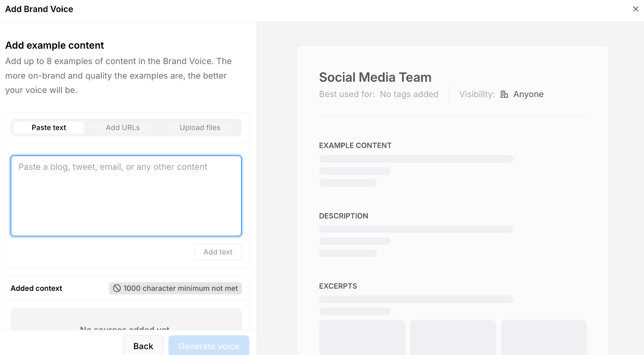644x355 pixels.
Task: Switch to the Upload files tab
Action: pos(200,127)
